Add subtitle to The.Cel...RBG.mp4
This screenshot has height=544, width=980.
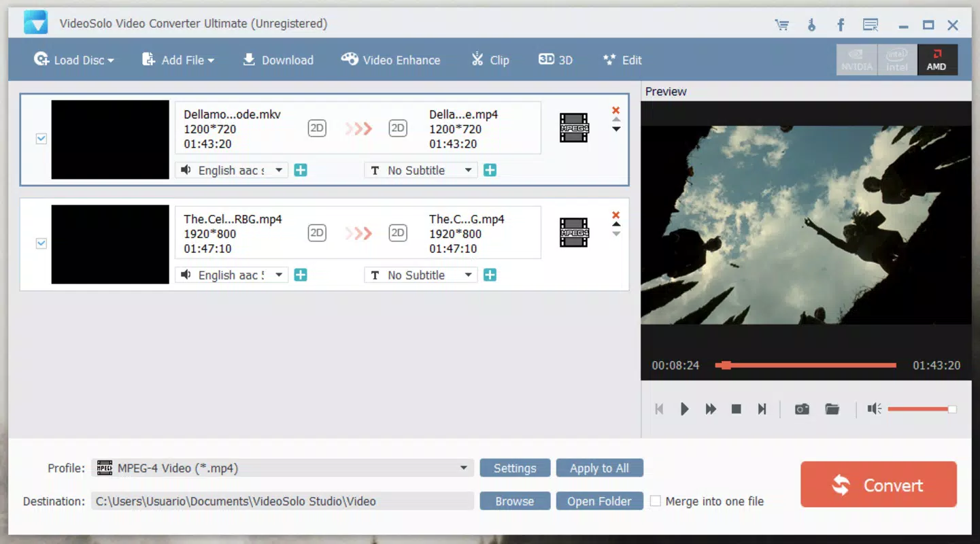coord(490,275)
